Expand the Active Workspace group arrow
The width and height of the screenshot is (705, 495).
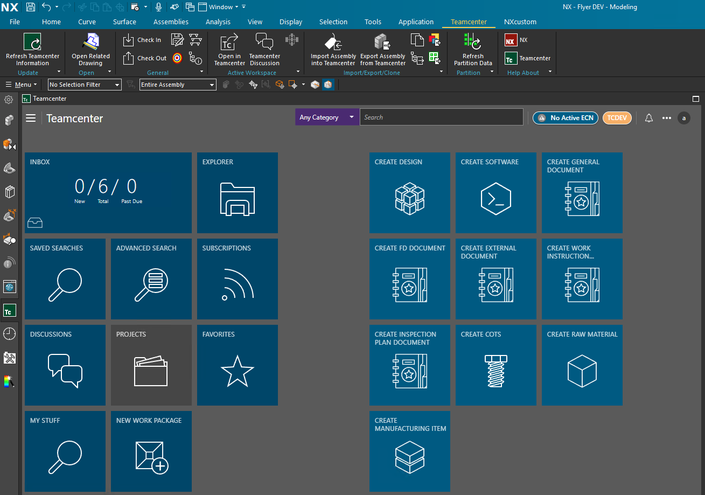pyautogui.click(x=298, y=71)
